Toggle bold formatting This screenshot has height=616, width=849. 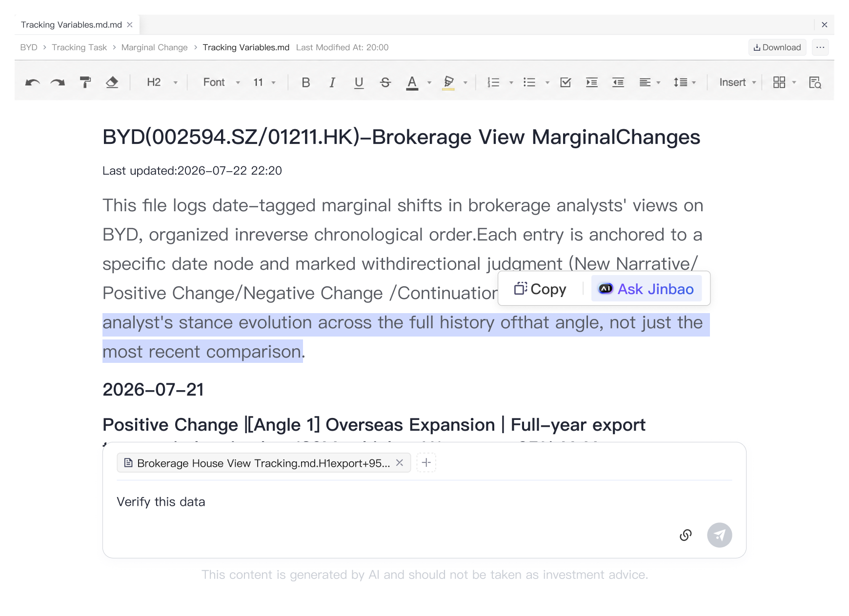point(306,82)
